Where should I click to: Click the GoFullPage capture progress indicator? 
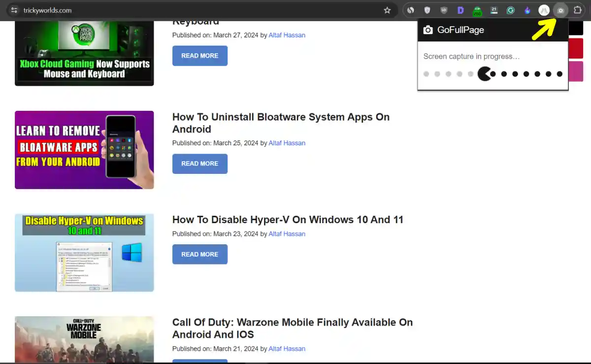tap(492, 73)
